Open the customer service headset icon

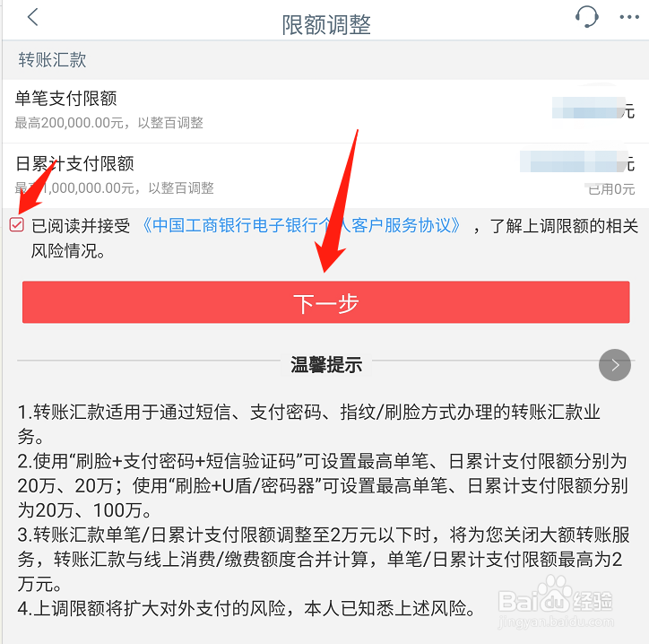(x=586, y=17)
